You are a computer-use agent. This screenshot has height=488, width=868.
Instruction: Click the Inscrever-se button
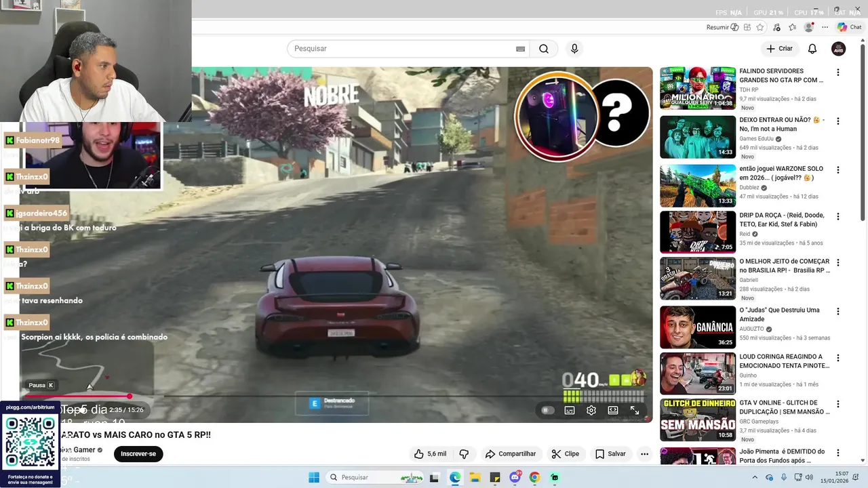click(x=138, y=454)
